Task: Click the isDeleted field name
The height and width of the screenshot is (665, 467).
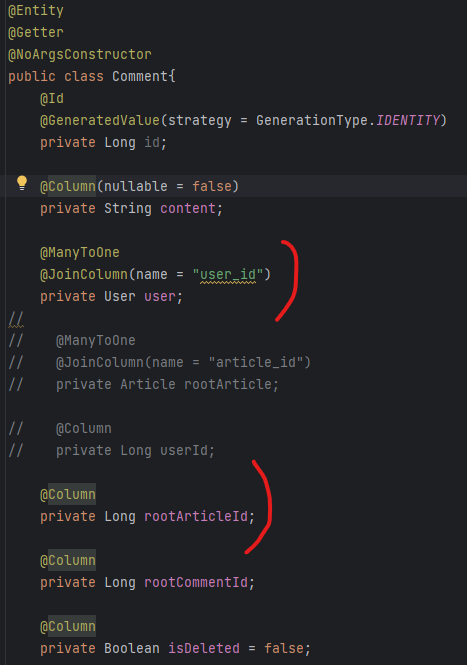Action: click(x=204, y=649)
